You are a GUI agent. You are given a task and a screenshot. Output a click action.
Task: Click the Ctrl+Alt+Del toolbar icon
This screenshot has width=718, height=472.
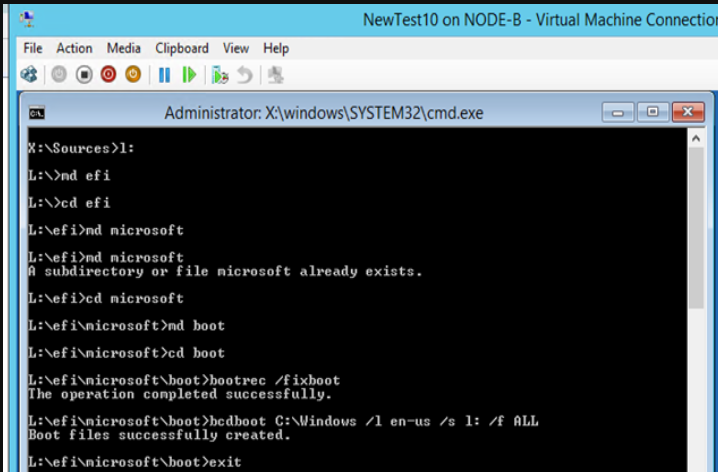pos(29,74)
